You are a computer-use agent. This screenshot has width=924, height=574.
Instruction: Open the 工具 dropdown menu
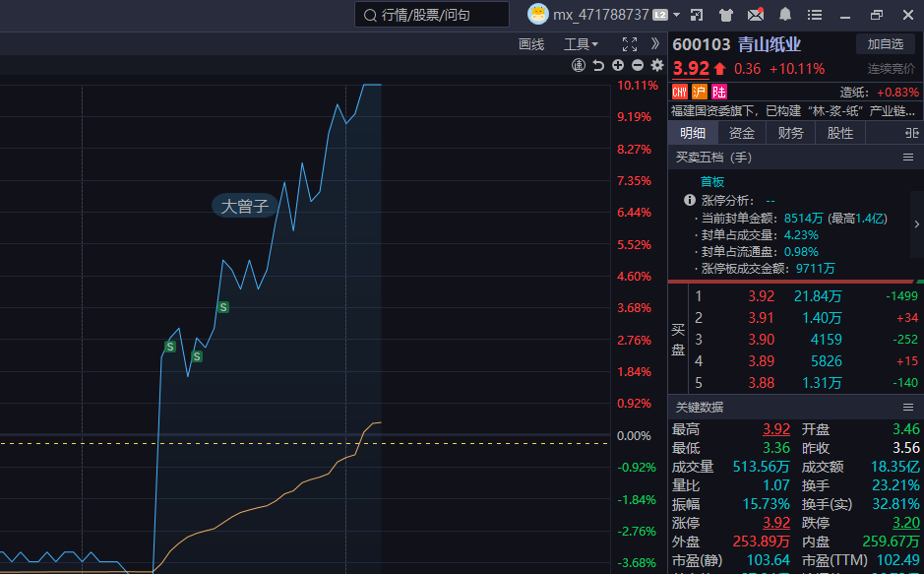click(581, 44)
